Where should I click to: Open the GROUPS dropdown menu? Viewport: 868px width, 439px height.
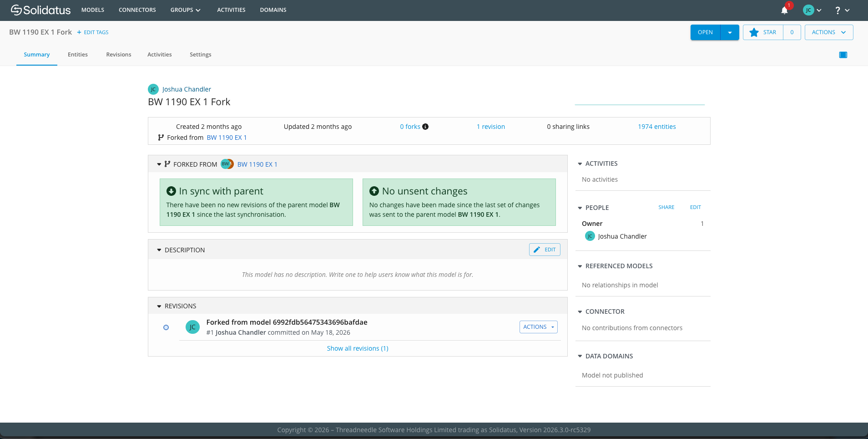pos(185,10)
